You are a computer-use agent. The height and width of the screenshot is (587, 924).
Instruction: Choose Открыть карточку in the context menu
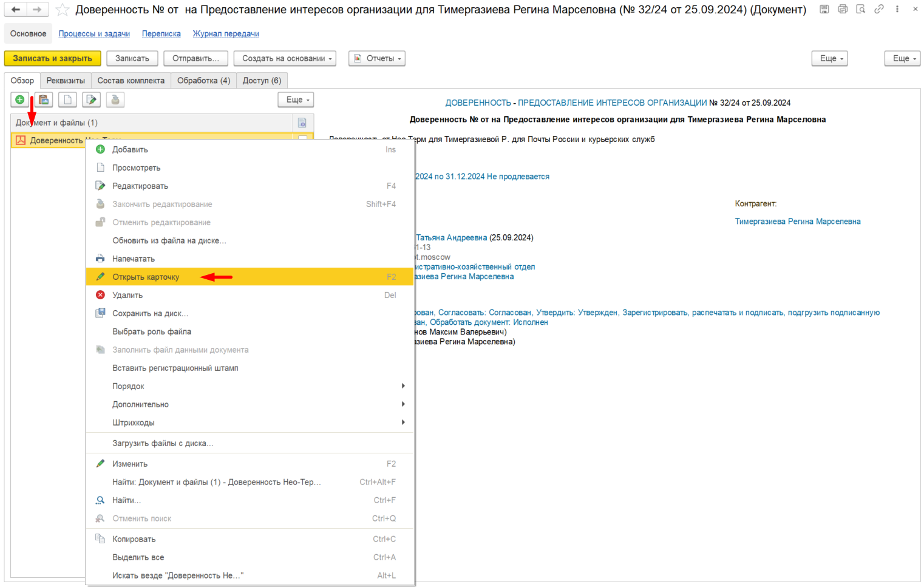250,277
